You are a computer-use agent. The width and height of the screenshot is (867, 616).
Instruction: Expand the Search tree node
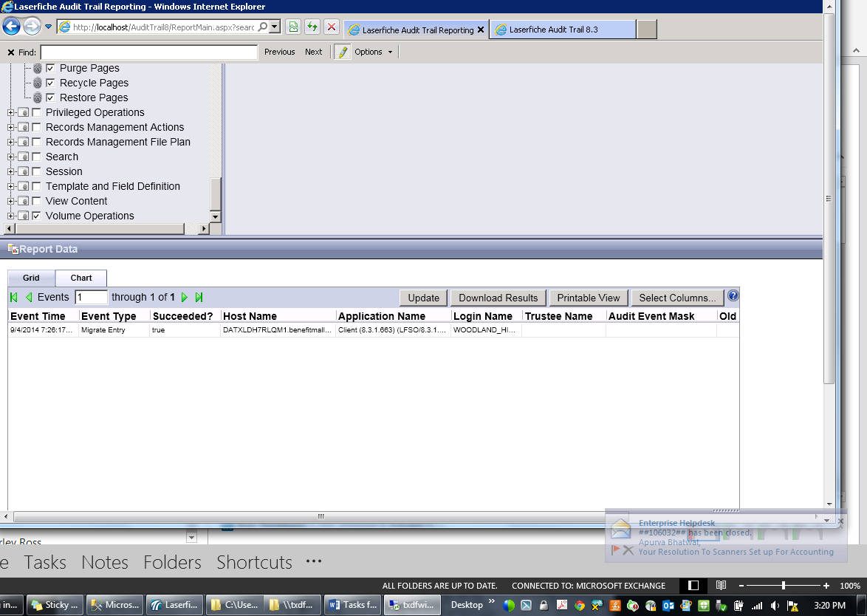(10, 157)
